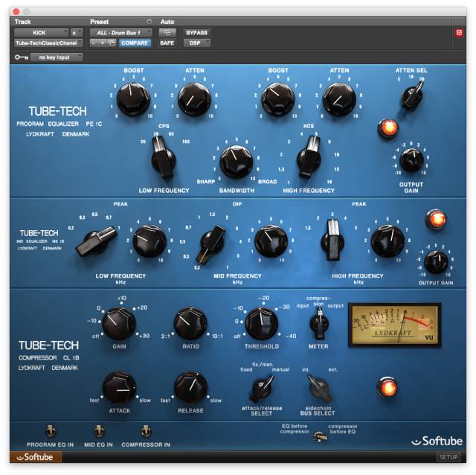Viewport: 476px width, 475px height.
Task: Click the PE 1C high ATTEN knob
Action: (x=339, y=99)
